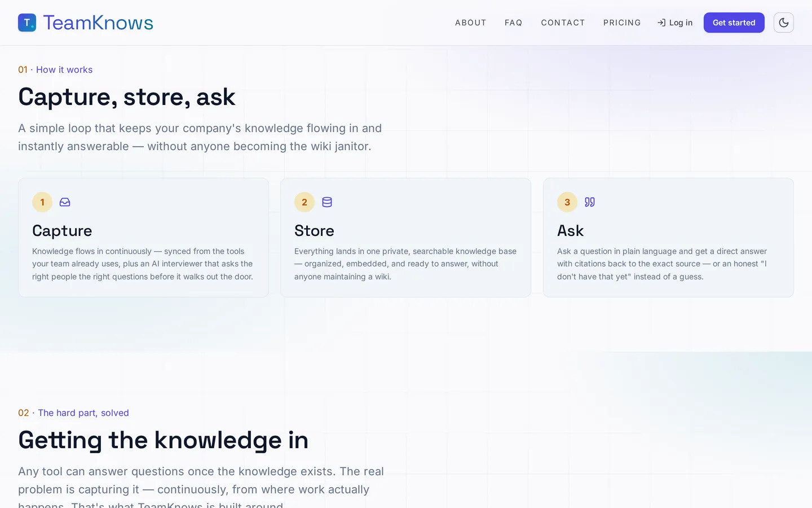Click the "Store" card heading

(x=314, y=230)
